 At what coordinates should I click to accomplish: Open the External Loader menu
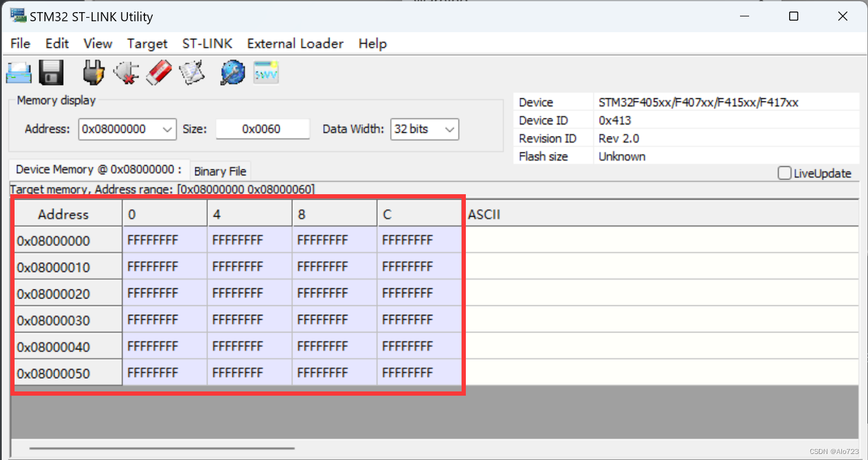(295, 44)
